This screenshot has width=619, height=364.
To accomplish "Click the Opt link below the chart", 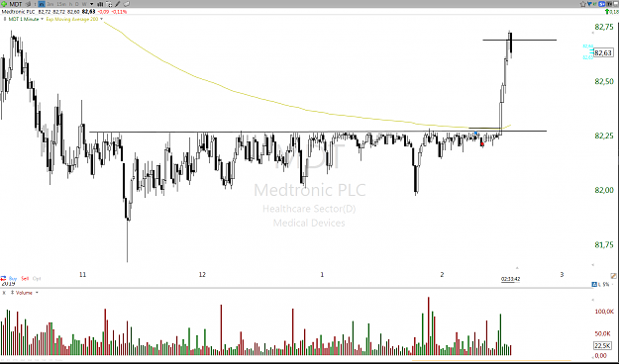I will [x=37, y=278].
